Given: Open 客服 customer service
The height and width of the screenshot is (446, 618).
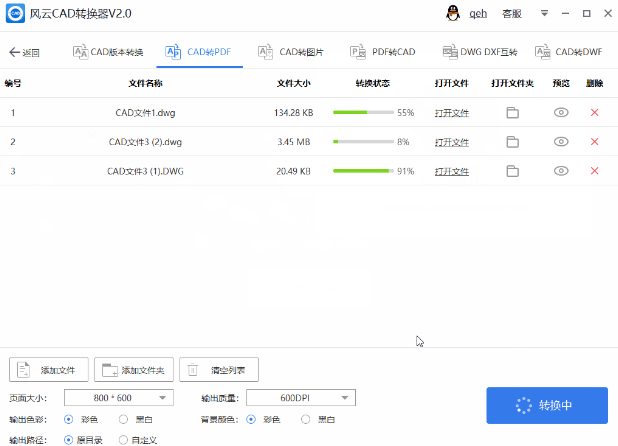Looking at the screenshot, I should pyautogui.click(x=512, y=14).
